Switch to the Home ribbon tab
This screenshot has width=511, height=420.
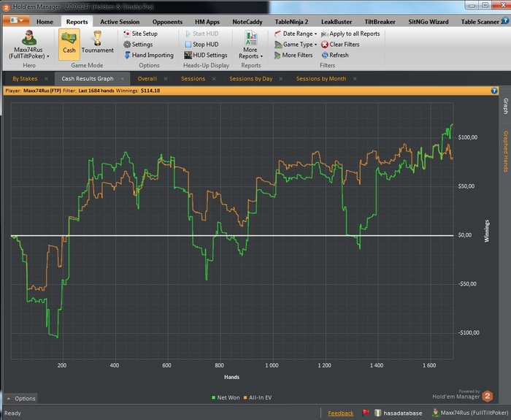(45, 22)
